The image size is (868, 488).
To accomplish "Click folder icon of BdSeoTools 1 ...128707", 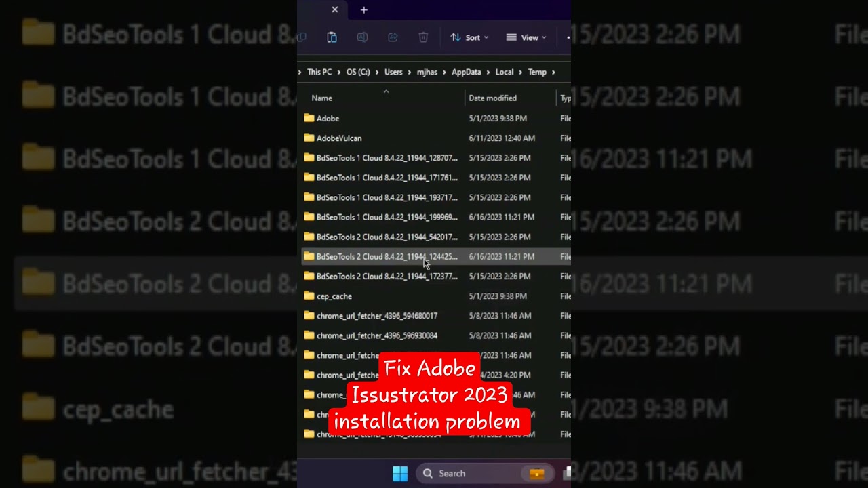I will point(309,157).
